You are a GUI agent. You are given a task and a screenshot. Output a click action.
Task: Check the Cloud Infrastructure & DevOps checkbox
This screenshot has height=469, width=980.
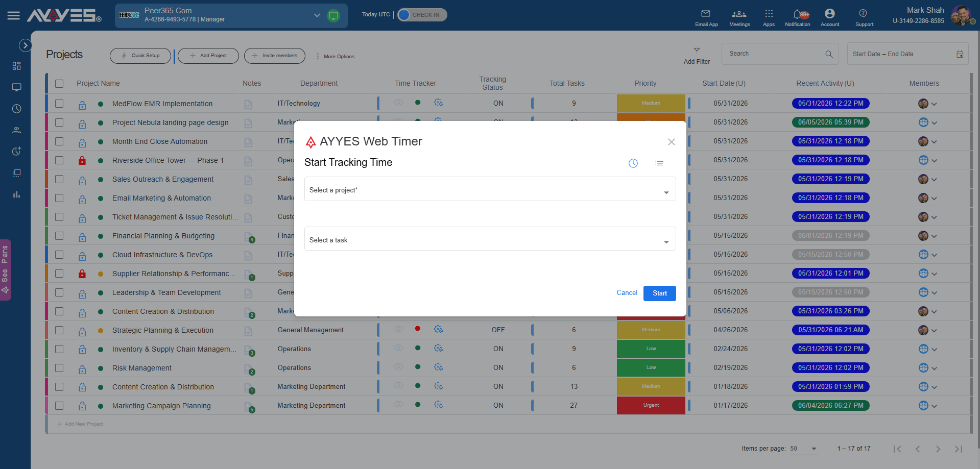click(x=59, y=255)
